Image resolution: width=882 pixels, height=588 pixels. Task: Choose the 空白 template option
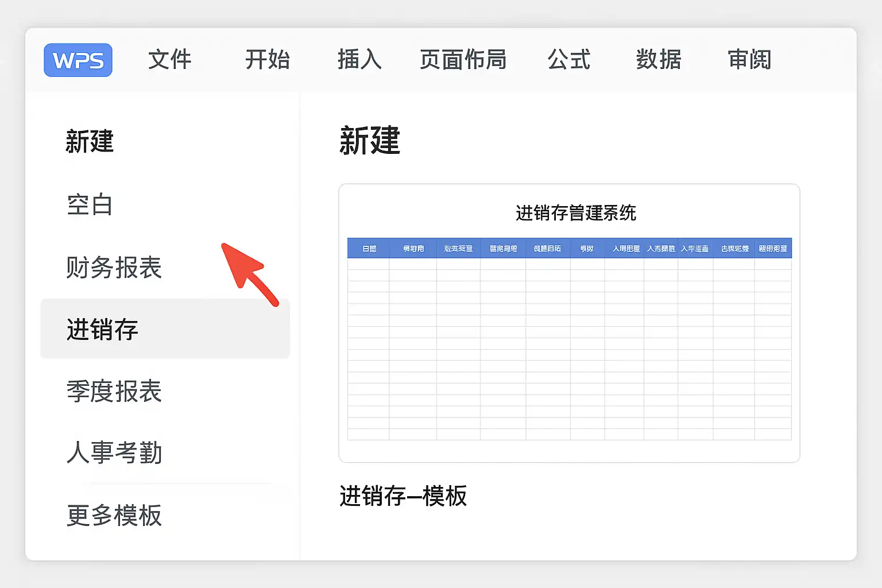click(90, 205)
